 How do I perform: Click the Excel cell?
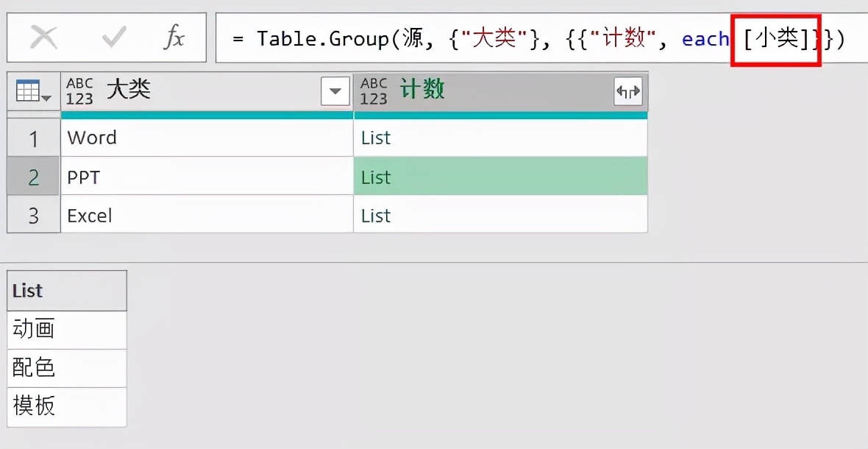pyautogui.click(x=90, y=216)
